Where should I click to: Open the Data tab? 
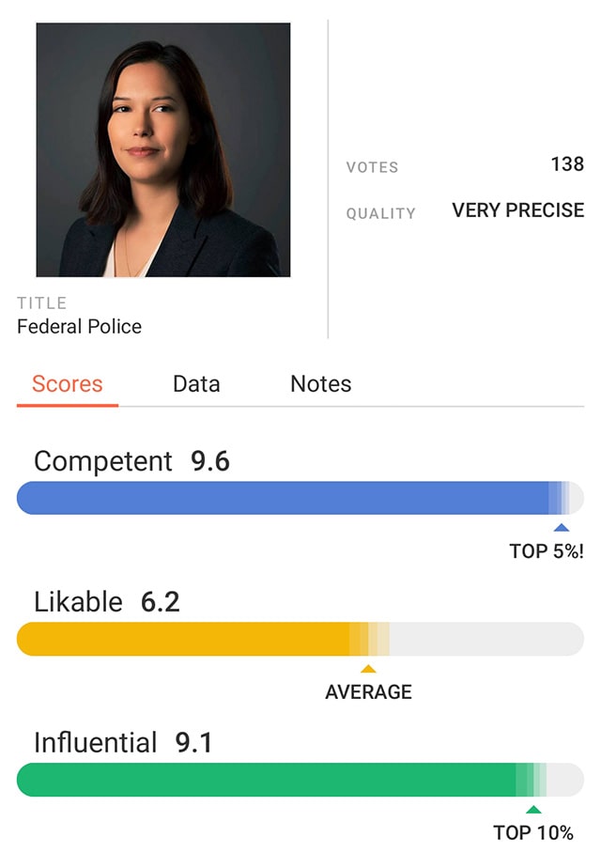point(196,384)
